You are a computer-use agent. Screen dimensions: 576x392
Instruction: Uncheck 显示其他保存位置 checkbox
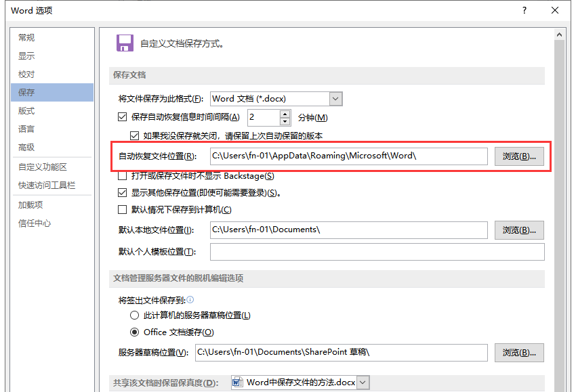click(x=123, y=193)
